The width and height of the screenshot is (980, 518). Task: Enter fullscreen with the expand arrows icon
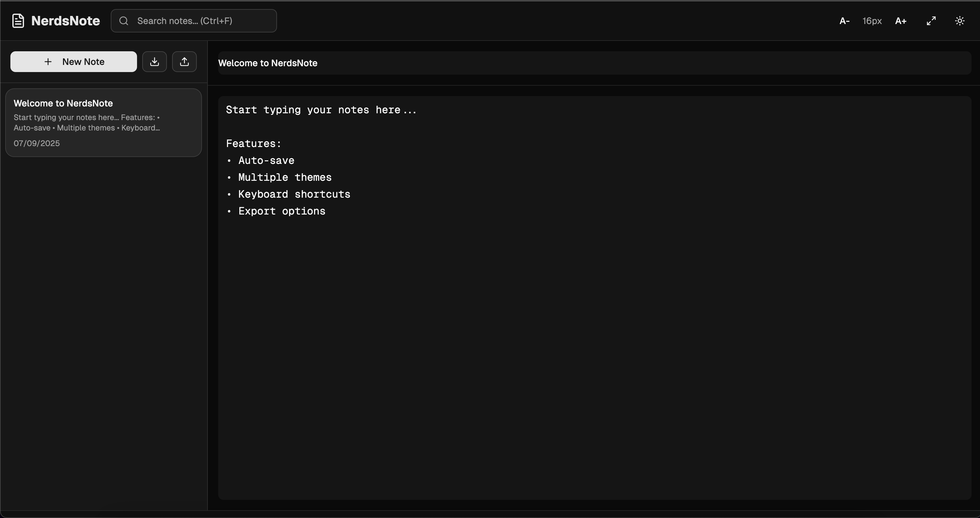pos(931,21)
